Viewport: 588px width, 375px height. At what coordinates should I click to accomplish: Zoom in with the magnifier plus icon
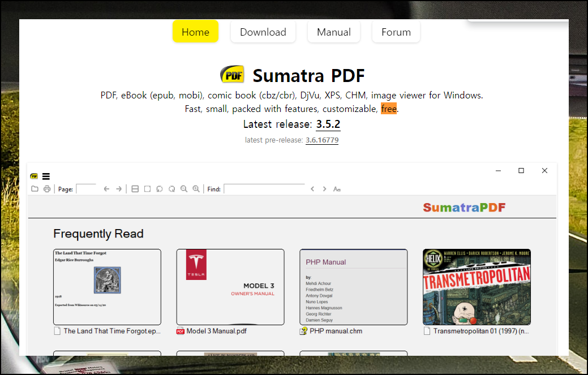point(196,189)
